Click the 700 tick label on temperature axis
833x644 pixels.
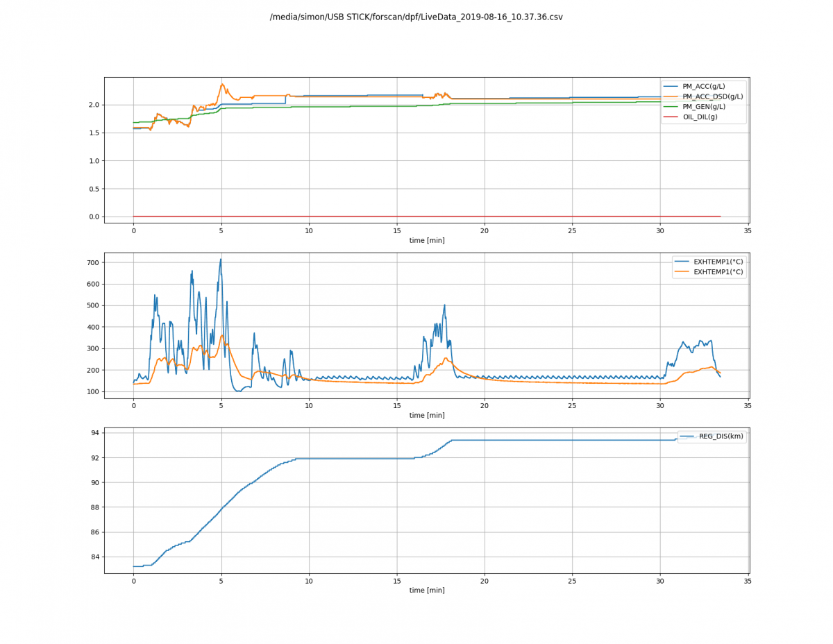pyautogui.click(x=93, y=262)
